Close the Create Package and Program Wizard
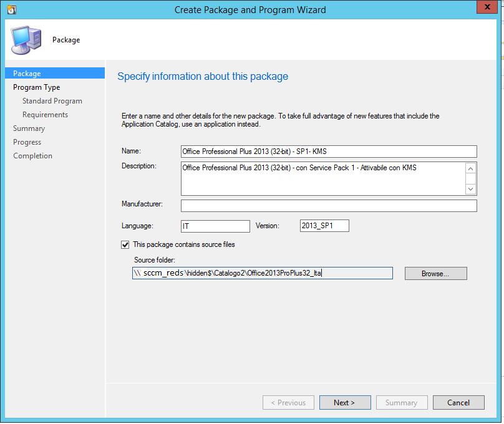504x424 pixels. [x=487, y=7]
